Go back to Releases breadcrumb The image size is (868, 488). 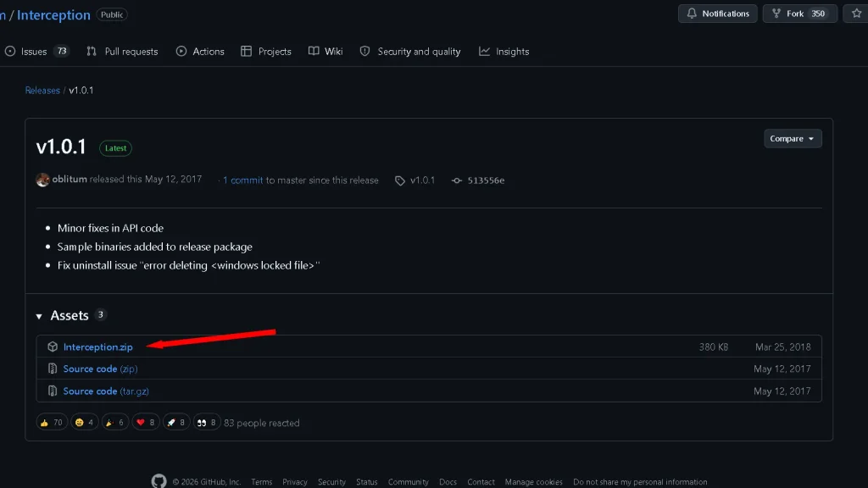[42, 90]
